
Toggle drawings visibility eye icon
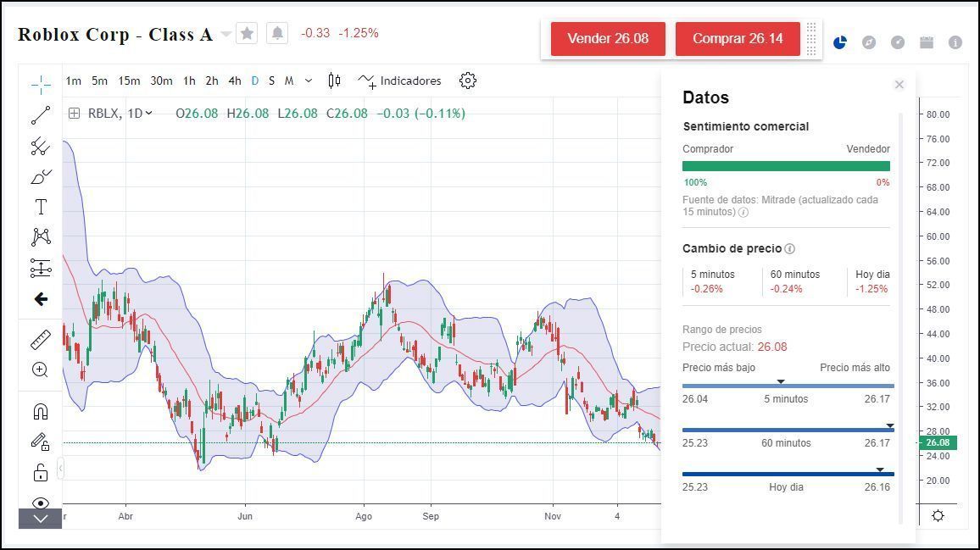[41, 503]
